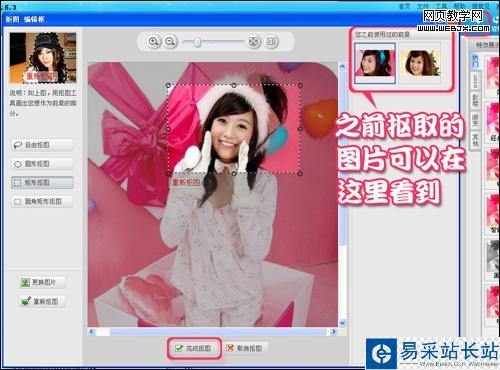Click the bottom-left selection handle
Viewport: 500px width, 370px height.
[168, 173]
